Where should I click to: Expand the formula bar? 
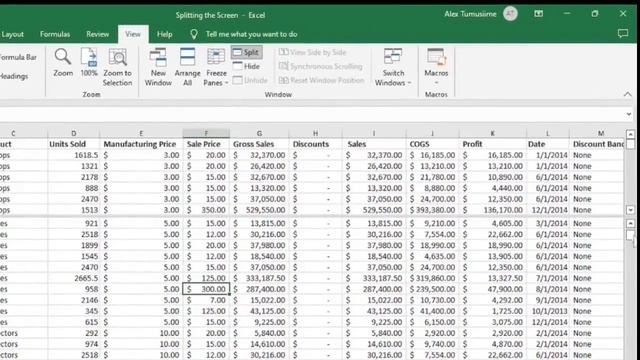click(629, 114)
